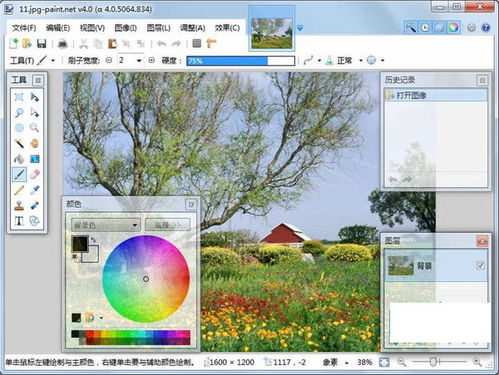Select the Paintbrush tool
Image resolution: width=499 pixels, height=375 pixels.
click(19, 174)
